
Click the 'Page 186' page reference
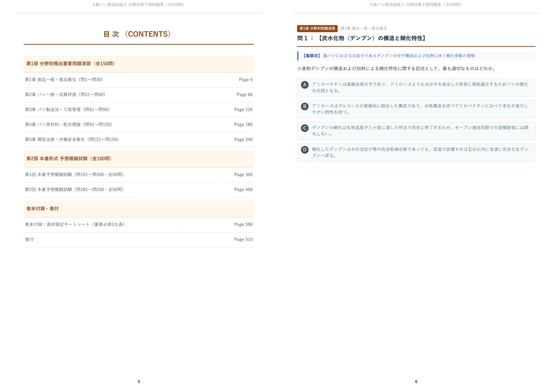[x=243, y=125]
